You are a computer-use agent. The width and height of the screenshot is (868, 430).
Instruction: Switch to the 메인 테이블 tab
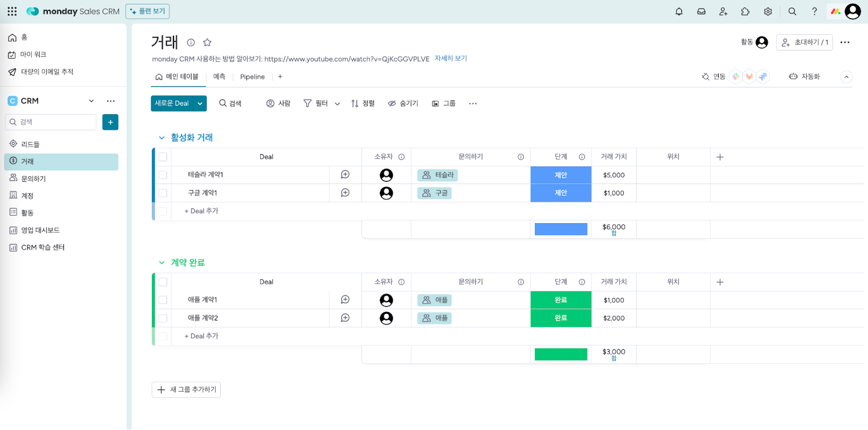coord(178,77)
